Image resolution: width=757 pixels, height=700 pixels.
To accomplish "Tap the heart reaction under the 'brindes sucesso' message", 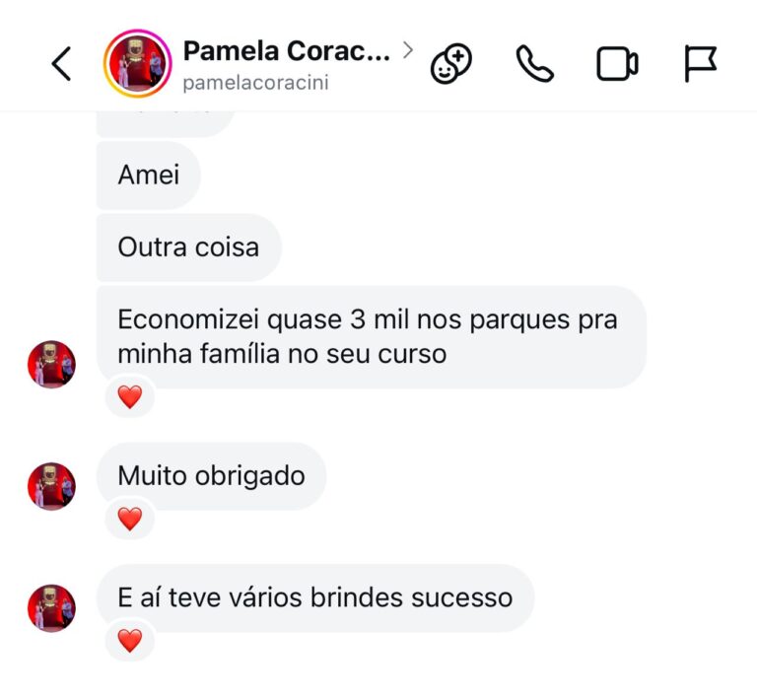I will tap(130, 641).
